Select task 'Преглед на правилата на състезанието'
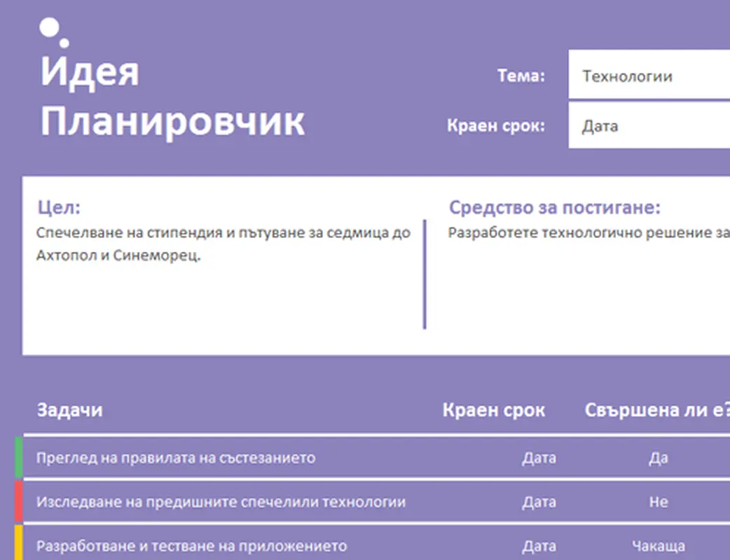 [x=176, y=458]
